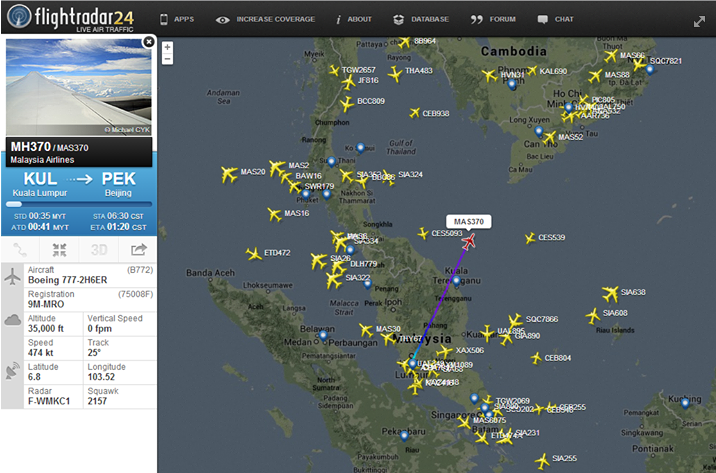
Task: Select the red MAS370 aircraft on map
Action: click(469, 240)
